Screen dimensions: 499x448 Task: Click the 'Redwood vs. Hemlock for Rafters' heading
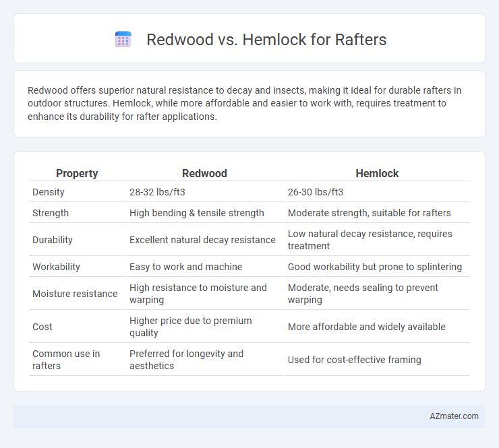(266, 40)
